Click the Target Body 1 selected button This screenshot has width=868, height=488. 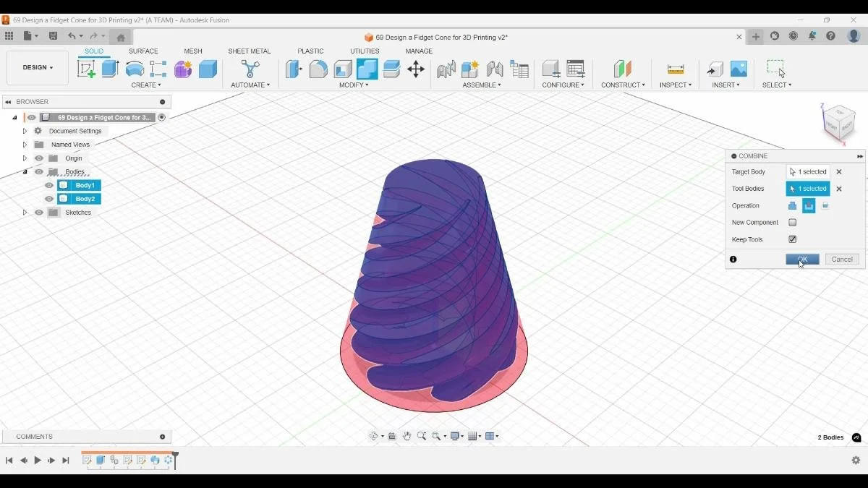point(808,172)
